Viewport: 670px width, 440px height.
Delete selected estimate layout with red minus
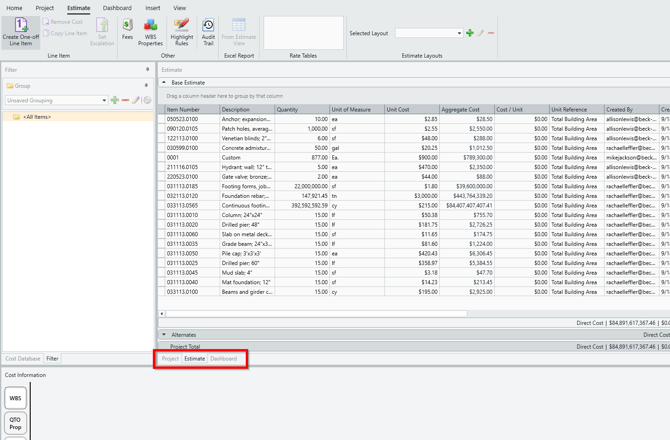tap(491, 33)
